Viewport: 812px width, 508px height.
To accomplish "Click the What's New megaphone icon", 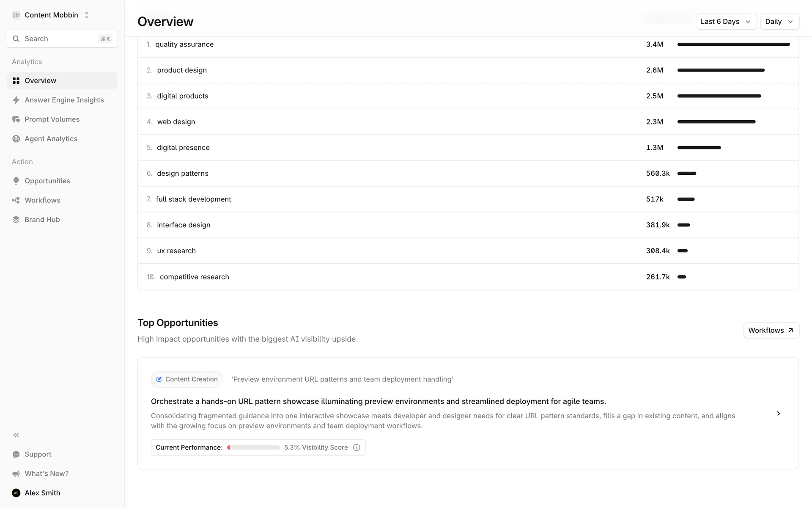I will click(x=16, y=474).
